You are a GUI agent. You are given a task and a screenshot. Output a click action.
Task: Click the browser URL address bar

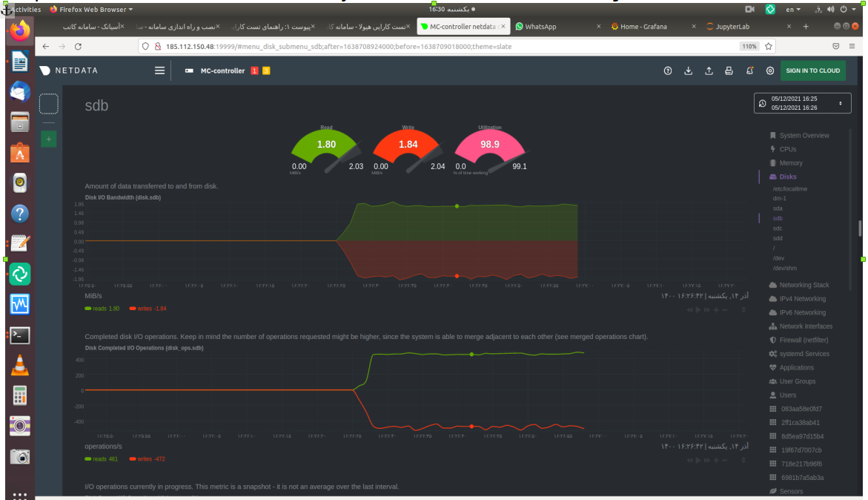pos(445,46)
